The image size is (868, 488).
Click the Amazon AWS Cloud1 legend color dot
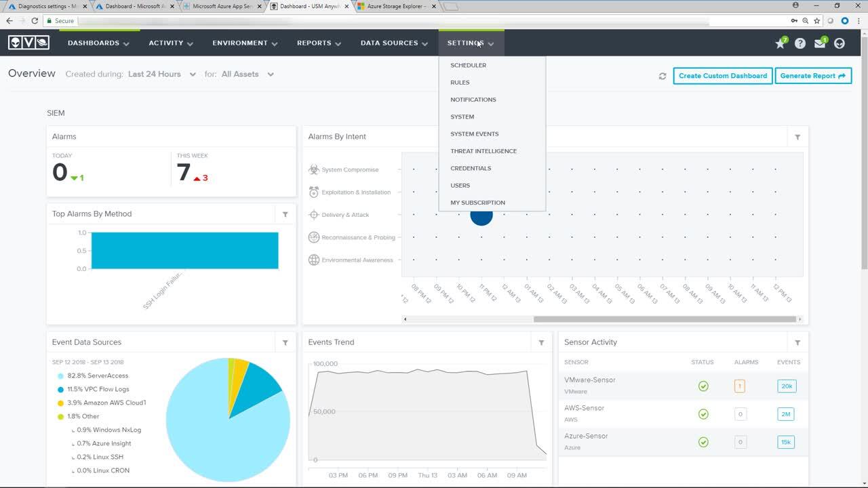click(x=60, y=403)
